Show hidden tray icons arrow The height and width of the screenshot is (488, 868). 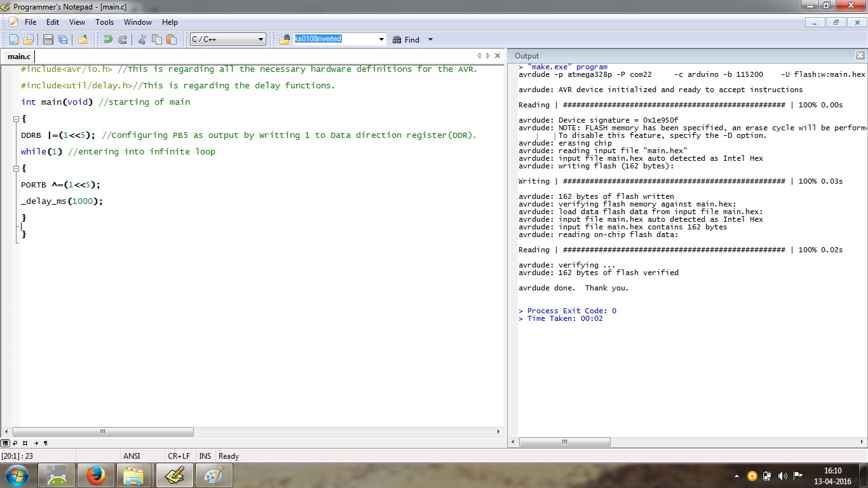click(x=736, y=476)
